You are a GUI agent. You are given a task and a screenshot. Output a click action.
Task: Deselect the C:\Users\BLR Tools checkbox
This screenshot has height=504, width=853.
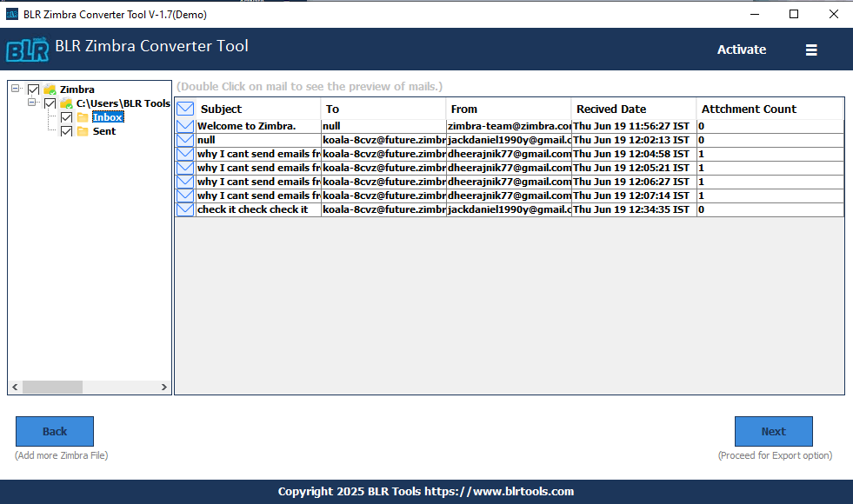(x=50, y=103)
